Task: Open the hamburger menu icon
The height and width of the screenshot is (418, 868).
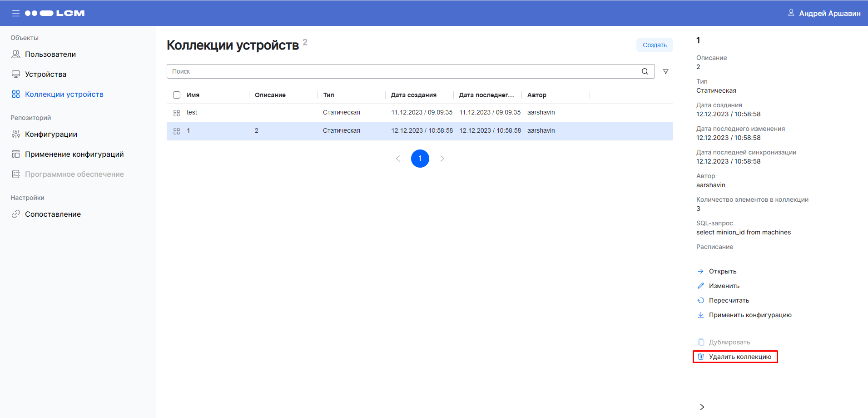Action: (x=16, y=13)
